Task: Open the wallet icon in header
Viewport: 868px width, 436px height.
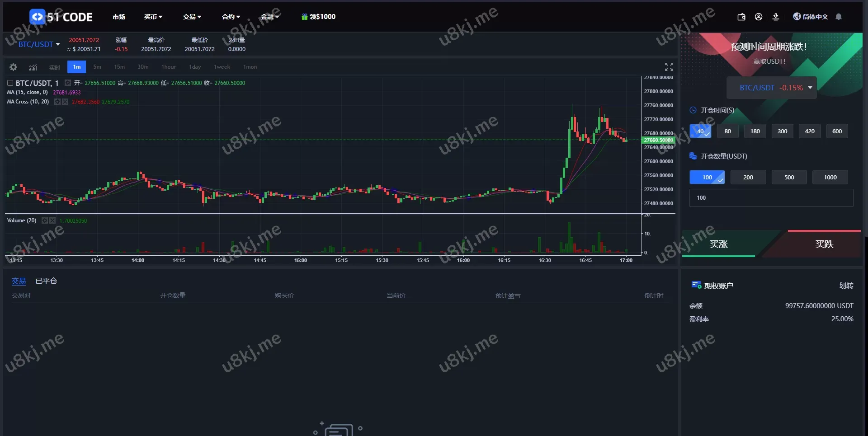Action: pos(741,17)
